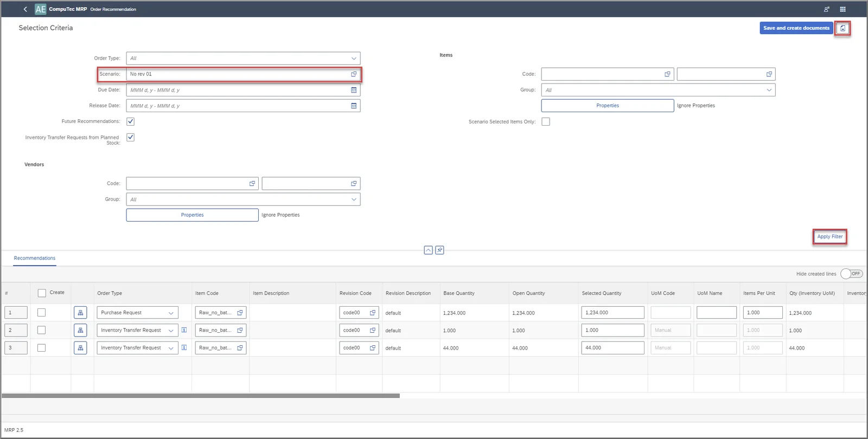Open the pegging tree icon for row 3
The height and width of the screenshot is (439, 868).
80,348
